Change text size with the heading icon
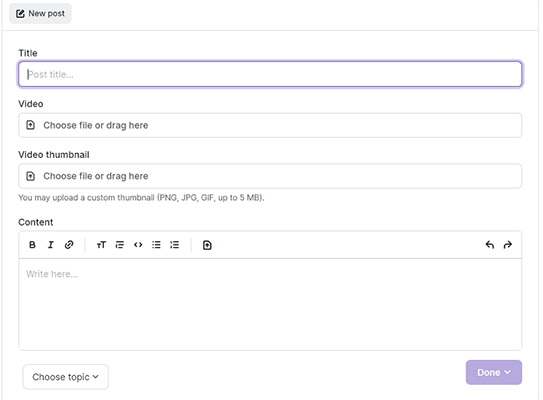The width and height of the screenshot is (543, 400). pyautogui.click(x=101, y=245)
